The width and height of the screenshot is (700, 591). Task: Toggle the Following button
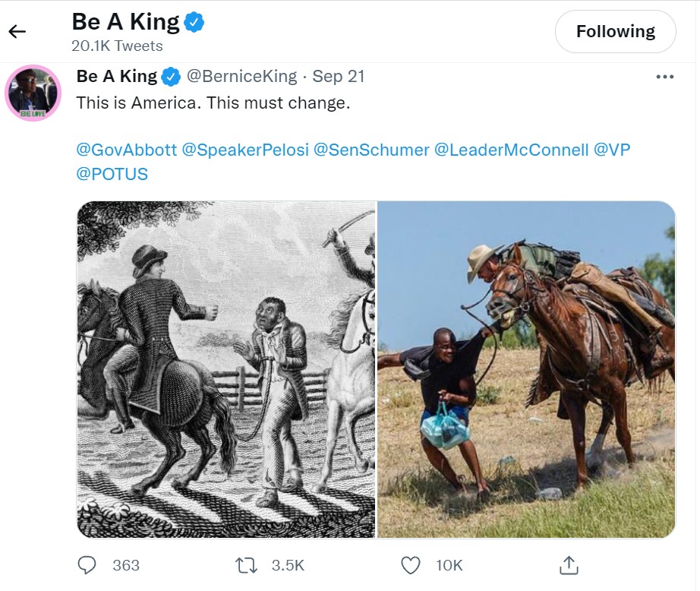click(x=615, y=31)
